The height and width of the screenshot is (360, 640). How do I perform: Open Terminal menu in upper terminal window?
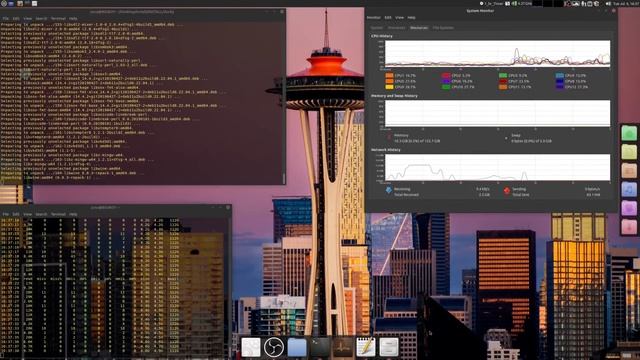click(58, 18)
